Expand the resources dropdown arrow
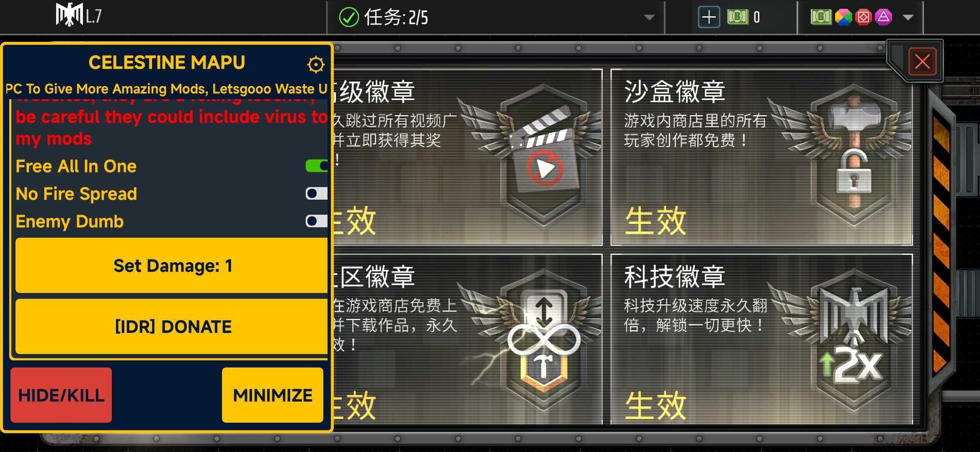The width and height of the screenshot is (980, 452). pyautogui.click(x=908, y=18)
